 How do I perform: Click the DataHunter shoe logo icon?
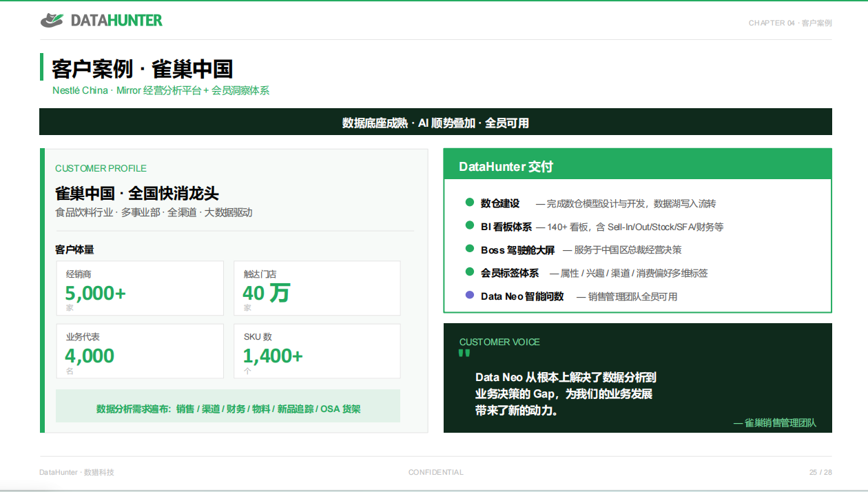click(52, 21)
